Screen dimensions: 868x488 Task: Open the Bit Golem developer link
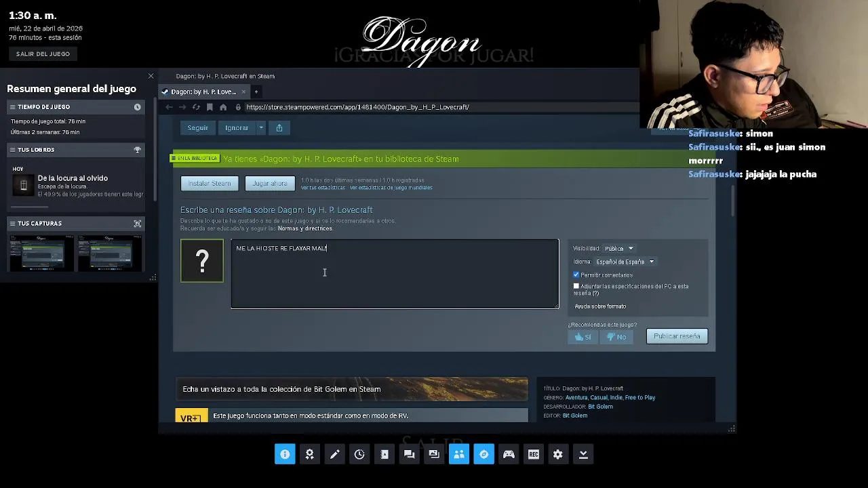[600, 407]
